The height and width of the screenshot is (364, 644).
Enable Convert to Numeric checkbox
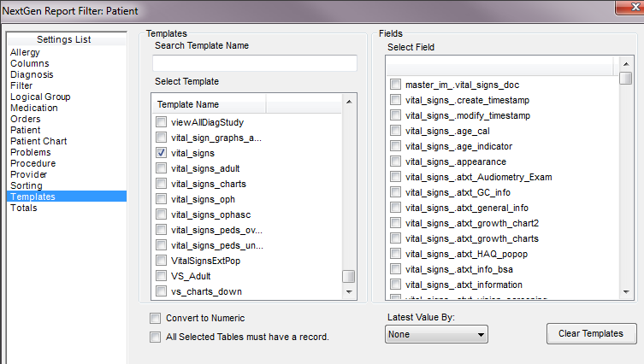(156, 318)
